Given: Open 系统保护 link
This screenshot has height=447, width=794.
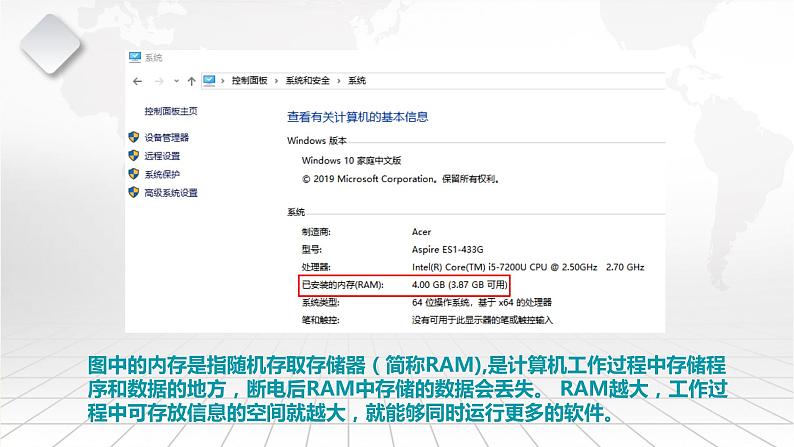Looking at the screenshot, I should point(162,174).
